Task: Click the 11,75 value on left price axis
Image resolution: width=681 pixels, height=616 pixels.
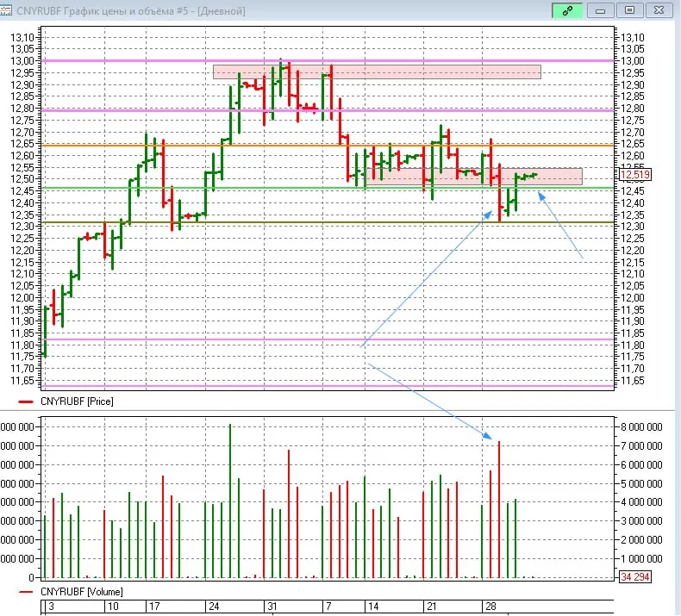Action: pyautogui.click(x=22, y=357)
